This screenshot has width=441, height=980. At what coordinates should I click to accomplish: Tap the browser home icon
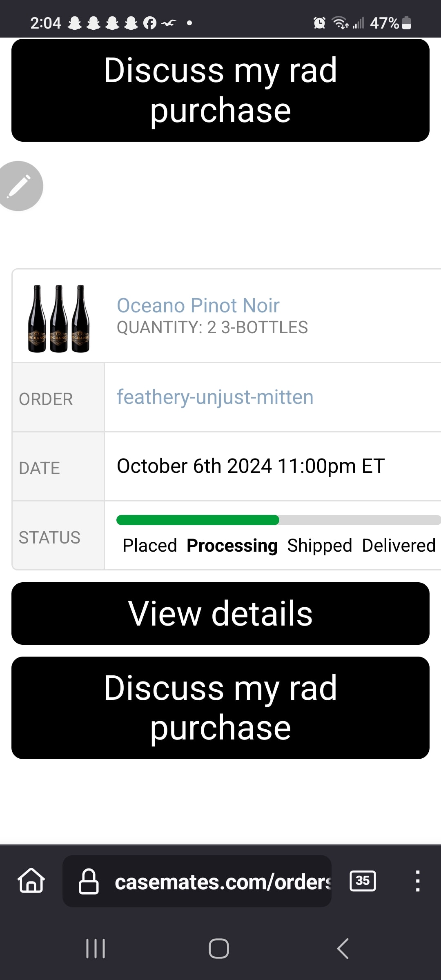click(x=31, y=881)
